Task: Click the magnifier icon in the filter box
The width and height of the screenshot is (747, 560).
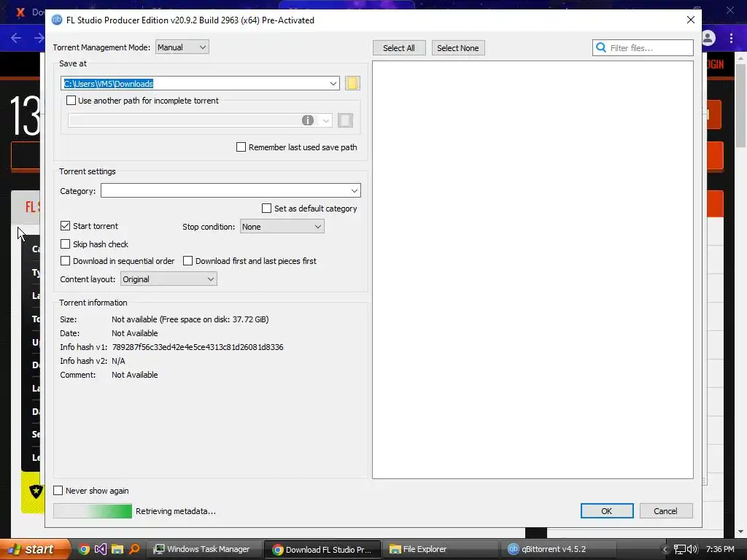Action: point(601,47)
